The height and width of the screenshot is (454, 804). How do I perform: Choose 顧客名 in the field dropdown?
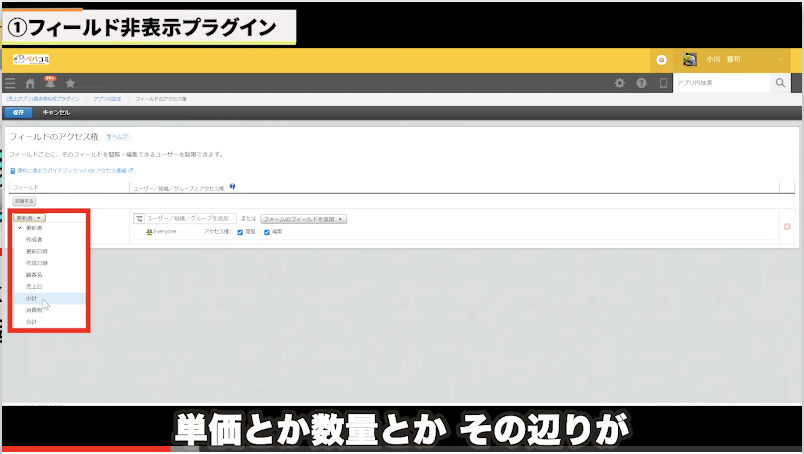point(34,274)
